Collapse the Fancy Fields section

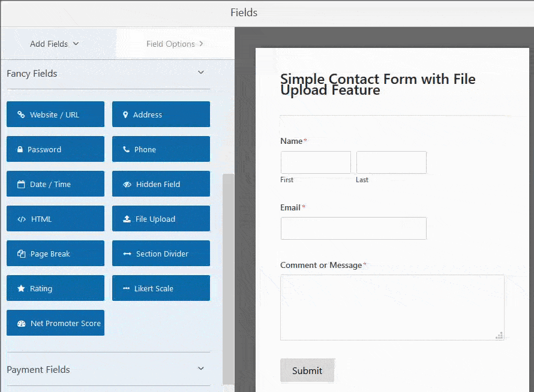point(200,71)
